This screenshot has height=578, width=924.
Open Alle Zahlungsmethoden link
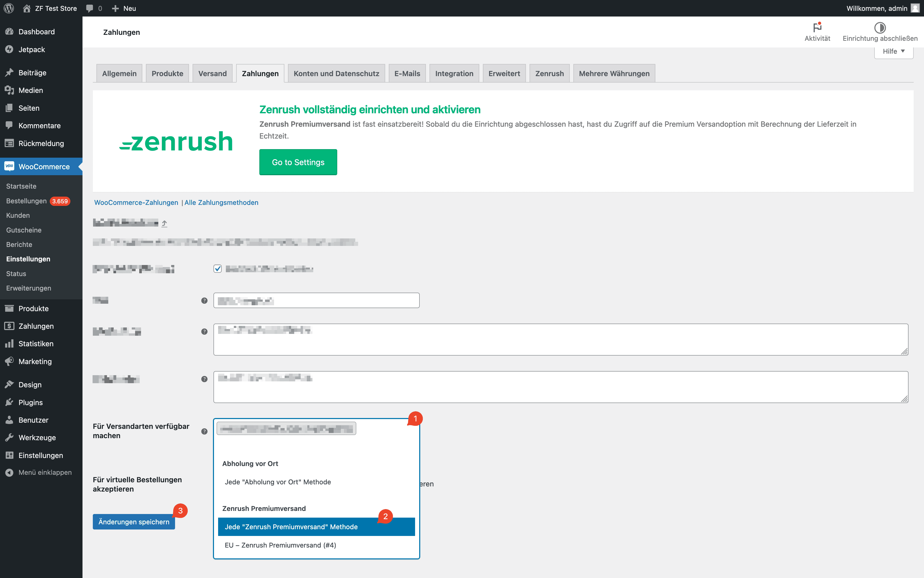pos(221,202)
